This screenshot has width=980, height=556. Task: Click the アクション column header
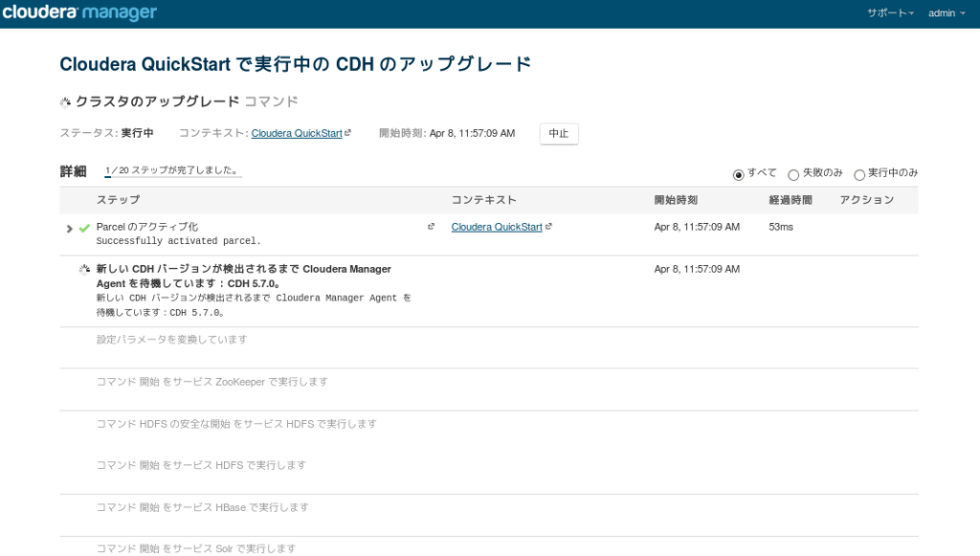867,200
